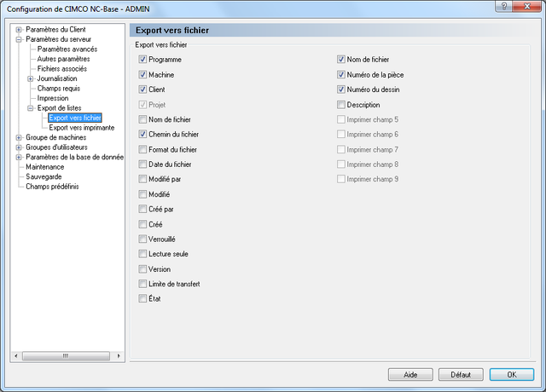Click the tree scrollbar left arrow
Viewport: 546px width, 392px height.
(x=15, y=356)
